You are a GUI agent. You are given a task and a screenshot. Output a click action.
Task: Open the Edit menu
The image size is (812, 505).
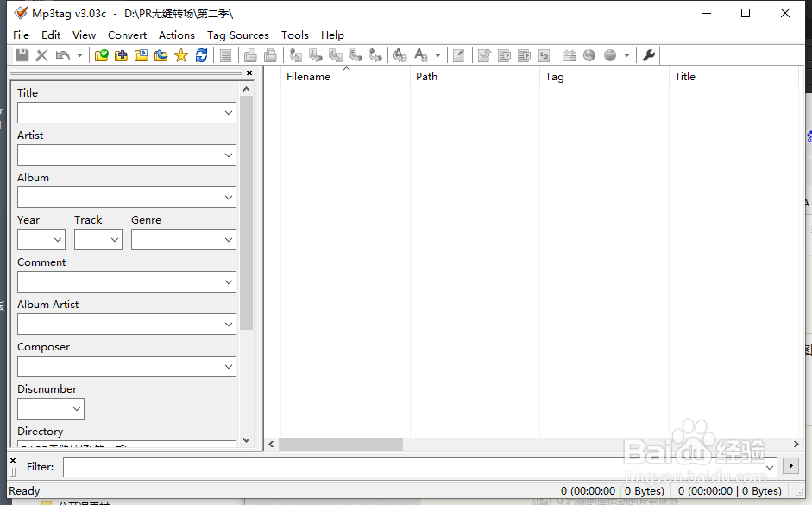[x=51, y=35]
